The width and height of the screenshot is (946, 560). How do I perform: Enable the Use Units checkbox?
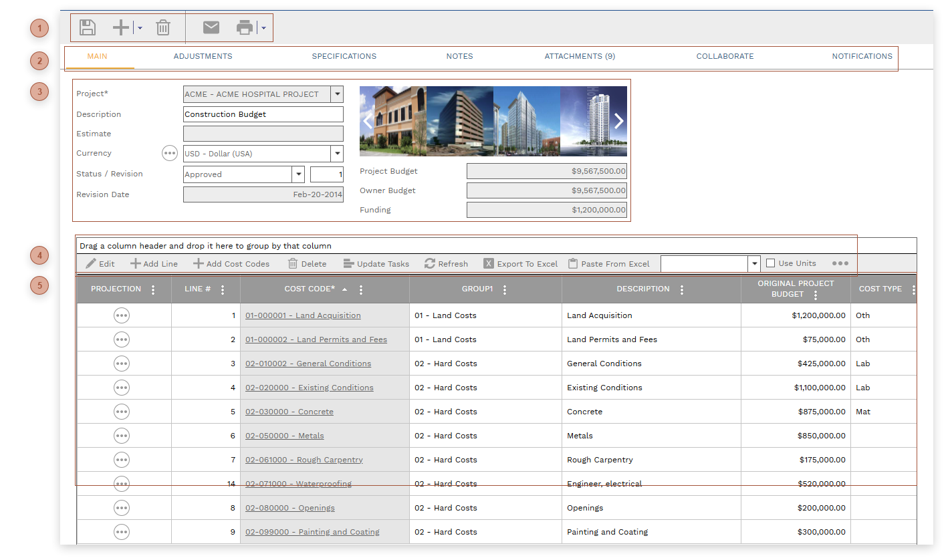coord(771,263)
